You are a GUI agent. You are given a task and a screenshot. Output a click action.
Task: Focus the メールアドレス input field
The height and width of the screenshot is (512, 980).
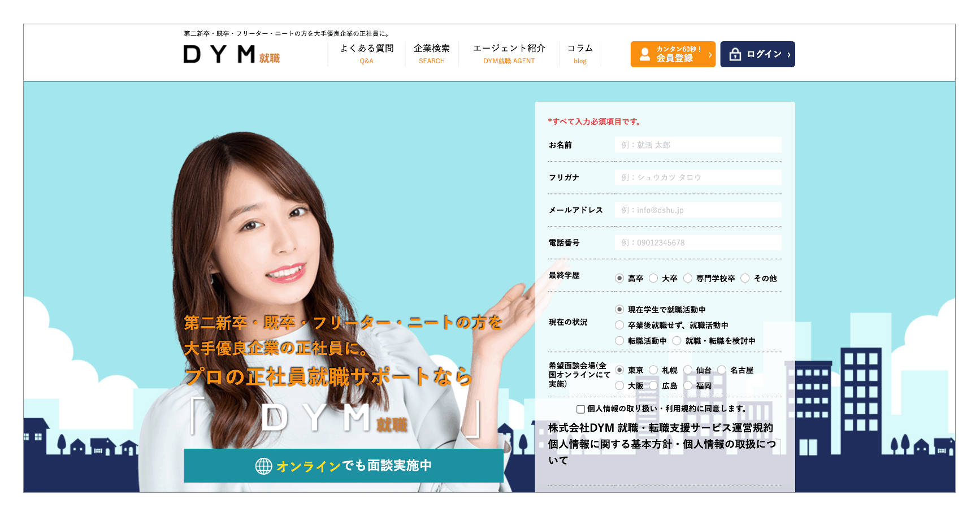pos(698,210)
